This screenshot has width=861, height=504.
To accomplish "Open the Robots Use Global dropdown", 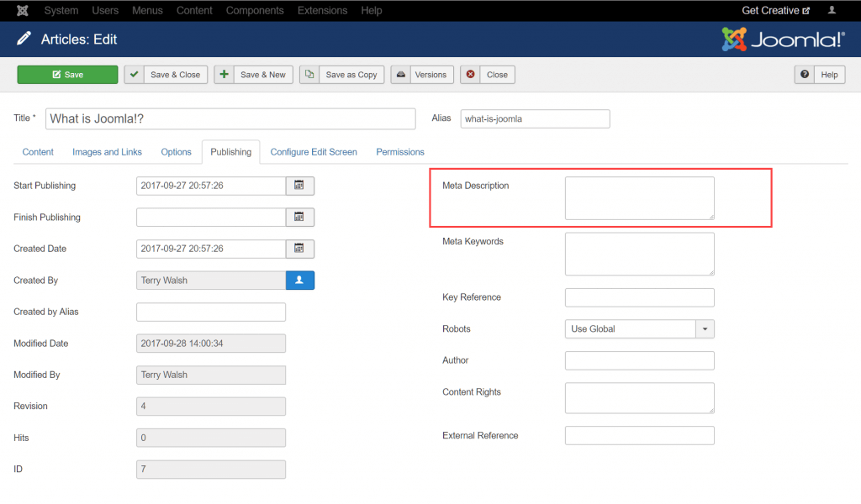I will (x=704, y=328).
